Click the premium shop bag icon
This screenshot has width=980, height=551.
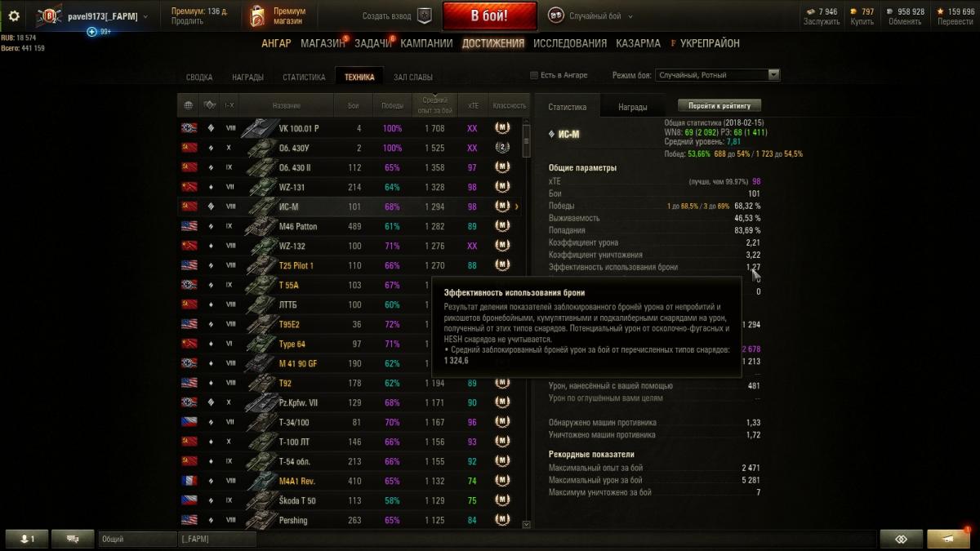pyautogui.click(x=257, y=16)
